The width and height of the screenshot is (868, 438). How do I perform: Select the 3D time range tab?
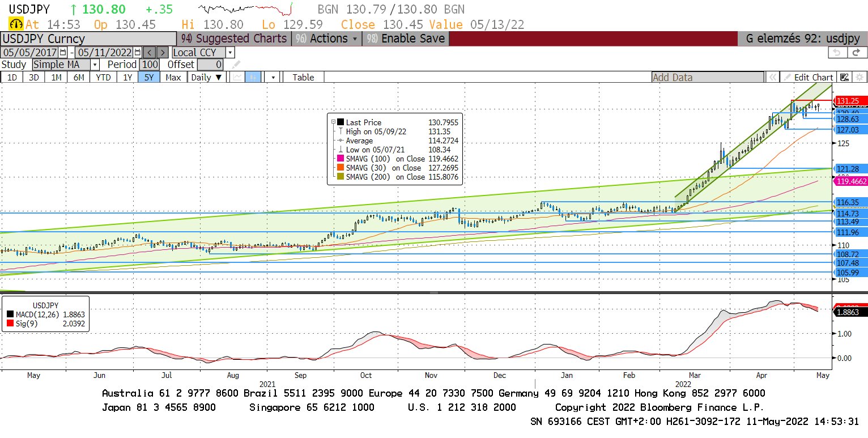coord(34,77)
